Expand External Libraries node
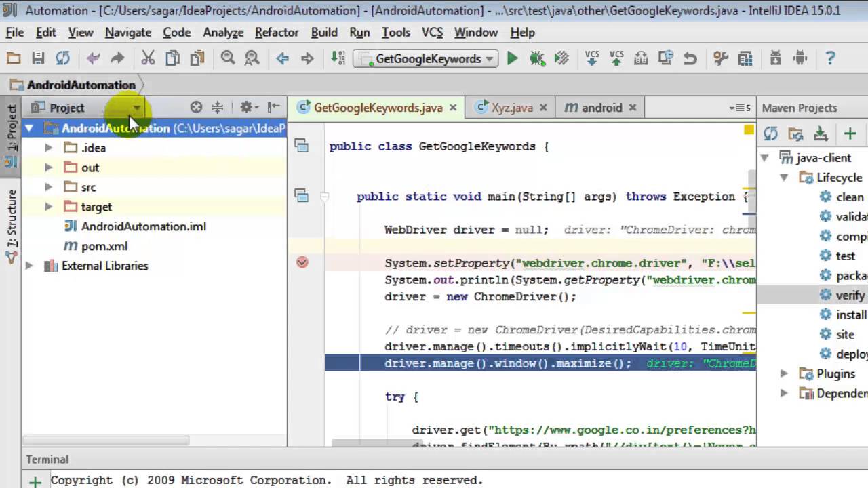 point(29,266)
